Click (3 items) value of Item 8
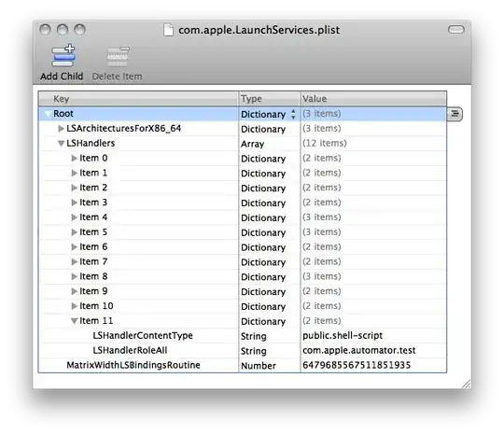The height and width of the screenshot is (434, 504). 321,276
